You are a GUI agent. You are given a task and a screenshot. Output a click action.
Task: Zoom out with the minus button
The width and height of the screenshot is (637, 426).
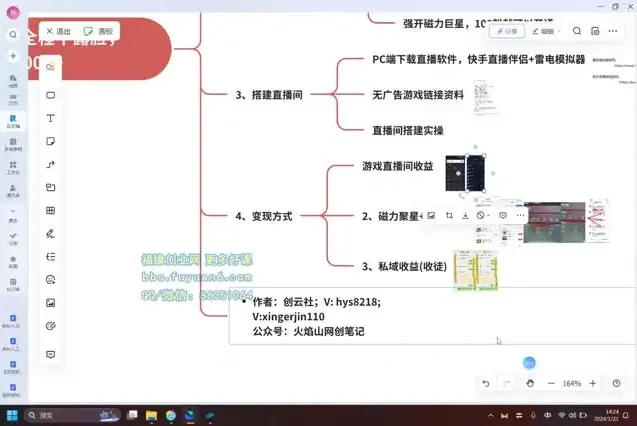[x=551, y=383]
